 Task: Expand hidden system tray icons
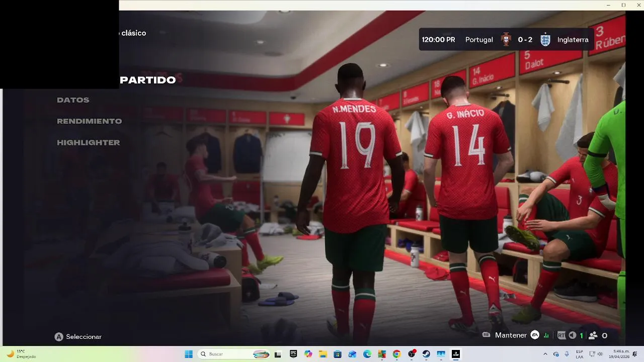545,354
